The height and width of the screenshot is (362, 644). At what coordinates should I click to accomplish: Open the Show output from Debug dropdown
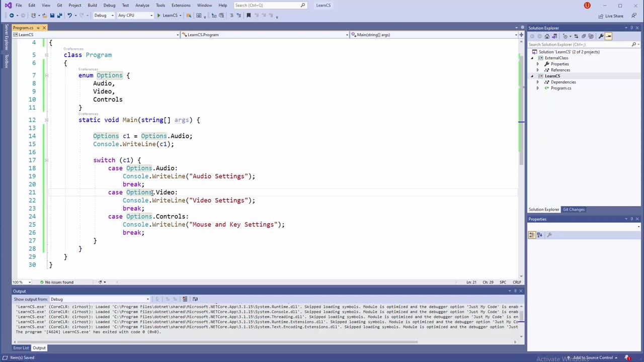(99, 299)
